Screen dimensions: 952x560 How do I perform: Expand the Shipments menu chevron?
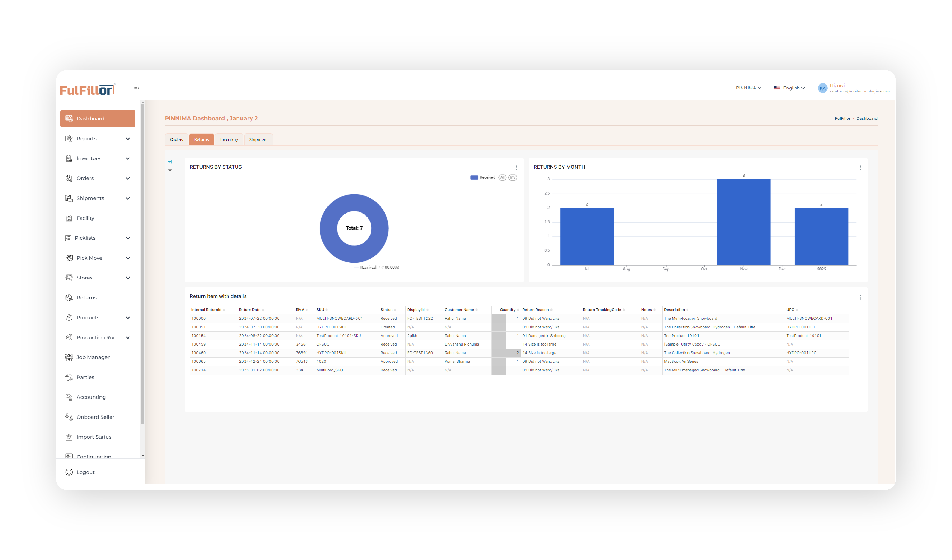(128, 198)
